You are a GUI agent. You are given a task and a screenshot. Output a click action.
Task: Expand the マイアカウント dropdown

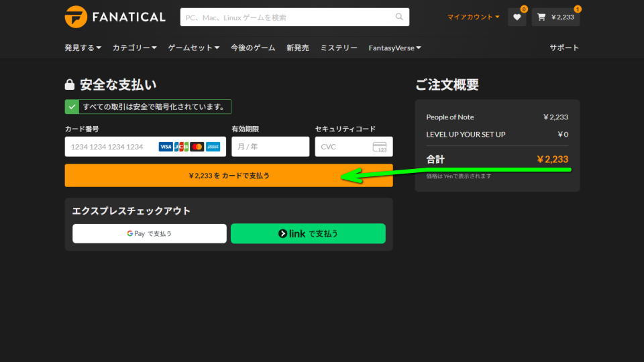pos(473,17)
